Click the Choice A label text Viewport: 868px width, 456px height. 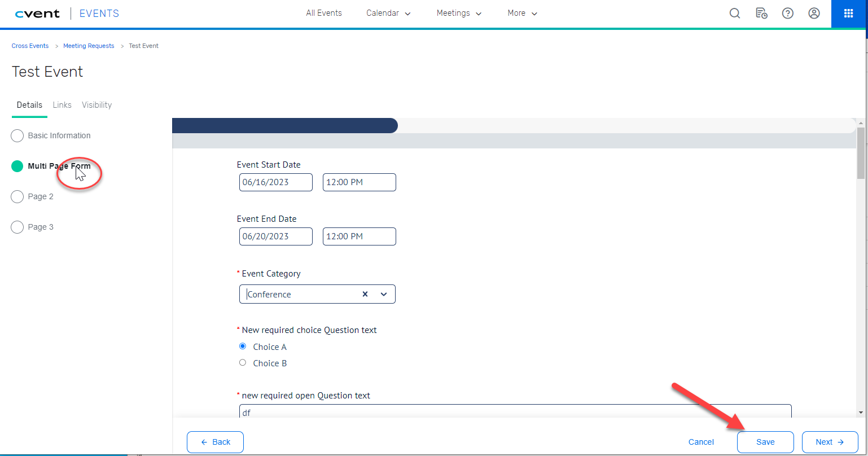click(x=270, y=347)
